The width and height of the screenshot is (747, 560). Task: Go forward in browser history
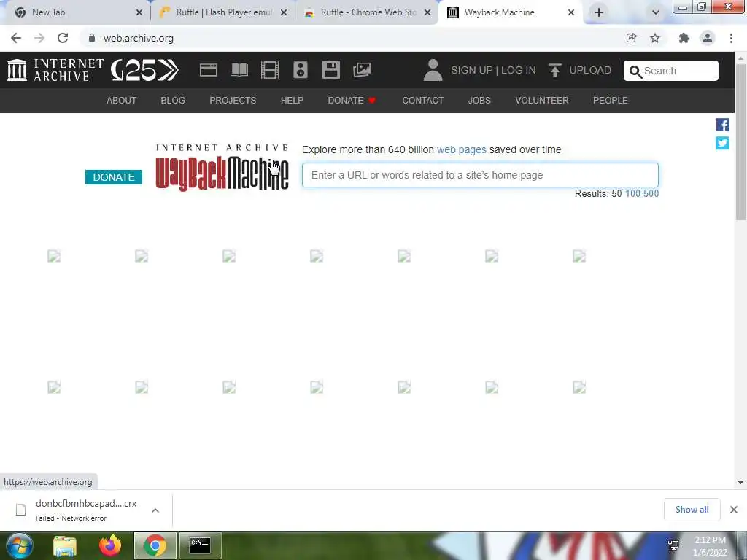39,38
